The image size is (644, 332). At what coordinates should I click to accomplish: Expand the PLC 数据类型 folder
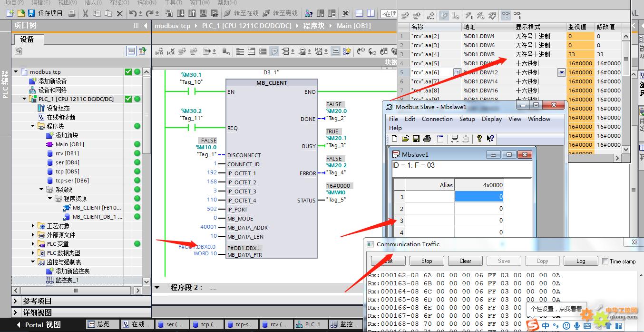[x=33, y=253]
